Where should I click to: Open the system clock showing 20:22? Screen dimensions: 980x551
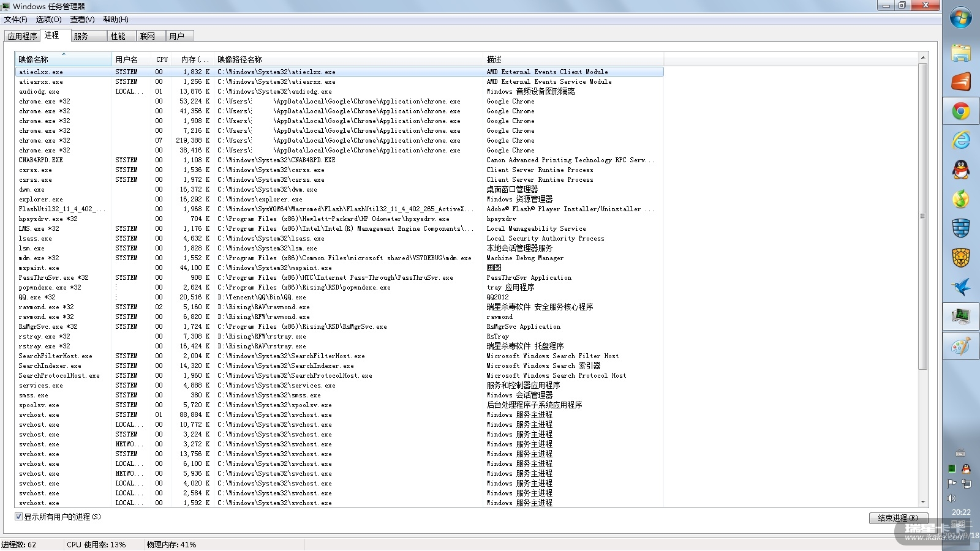(960, 512)
